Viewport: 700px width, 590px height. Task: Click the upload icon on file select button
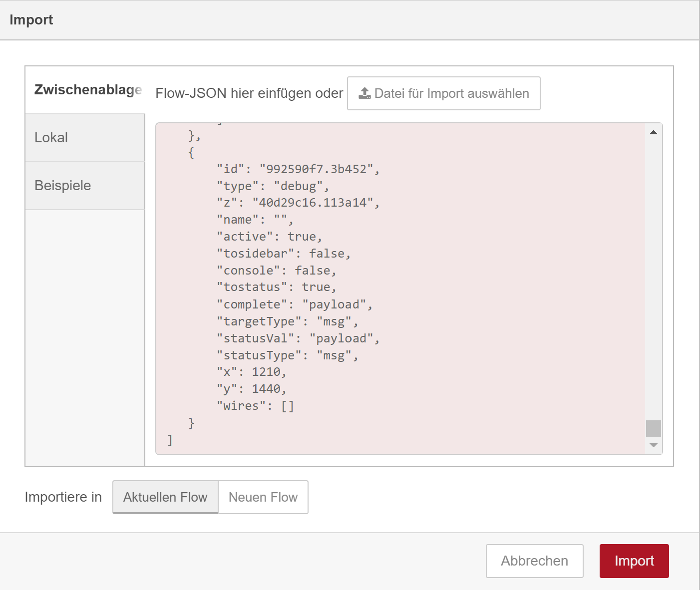(365, 93)
